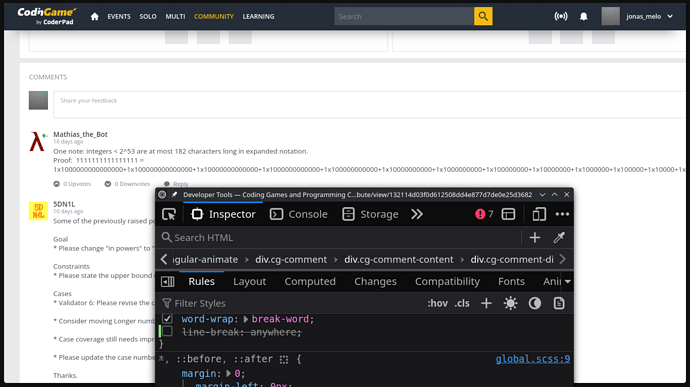Open the COMMUNITY menu
Screen dimensions: 690x387
(x=214, y=17)
